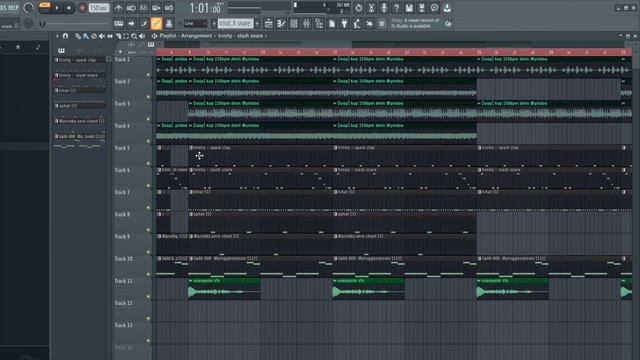Viewport: 640px width, 360px height.
Task: Open the plugin picker plug icon
Action: (344, 24)
